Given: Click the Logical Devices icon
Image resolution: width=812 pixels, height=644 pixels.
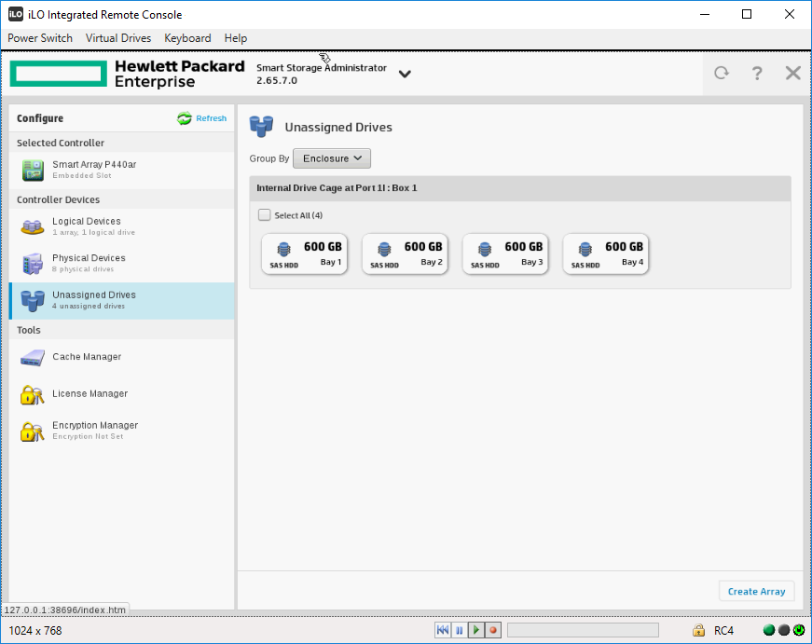Looking at the screenshot, I should click(x=32, y=226).
